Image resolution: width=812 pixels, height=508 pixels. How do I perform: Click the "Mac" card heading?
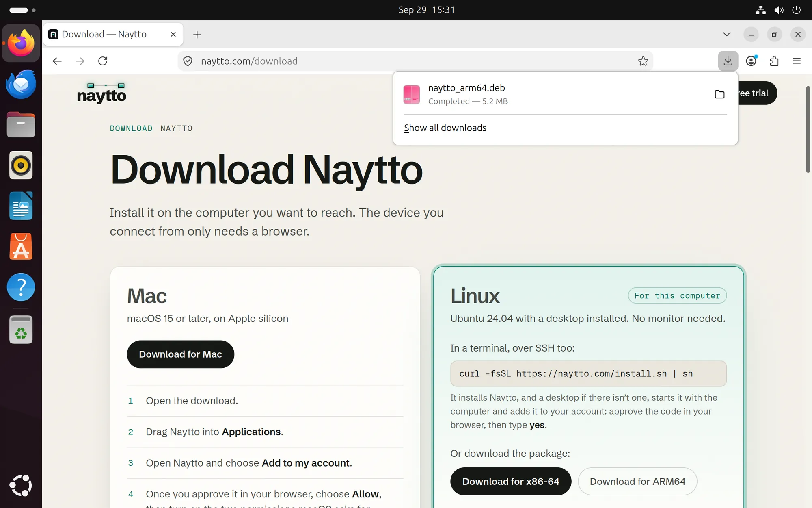point(147,296)
